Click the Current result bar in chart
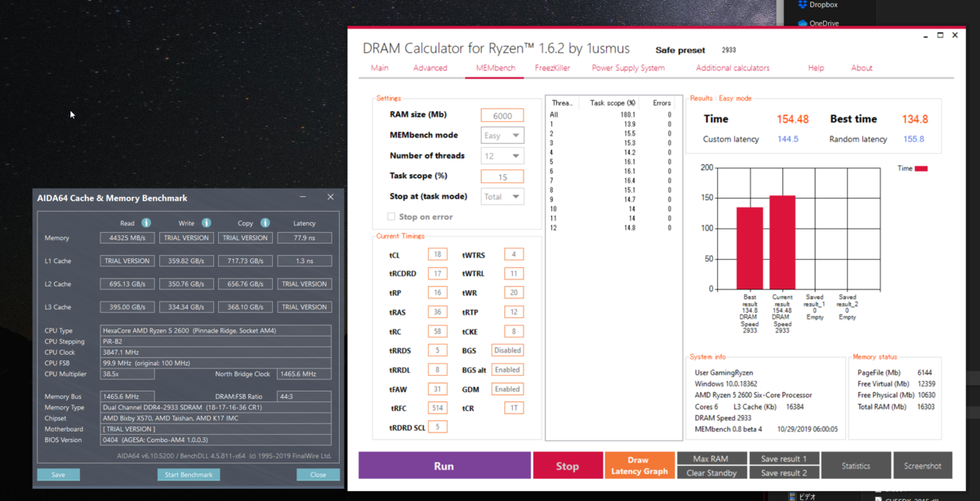980x501 pixels. pos(782,242)
